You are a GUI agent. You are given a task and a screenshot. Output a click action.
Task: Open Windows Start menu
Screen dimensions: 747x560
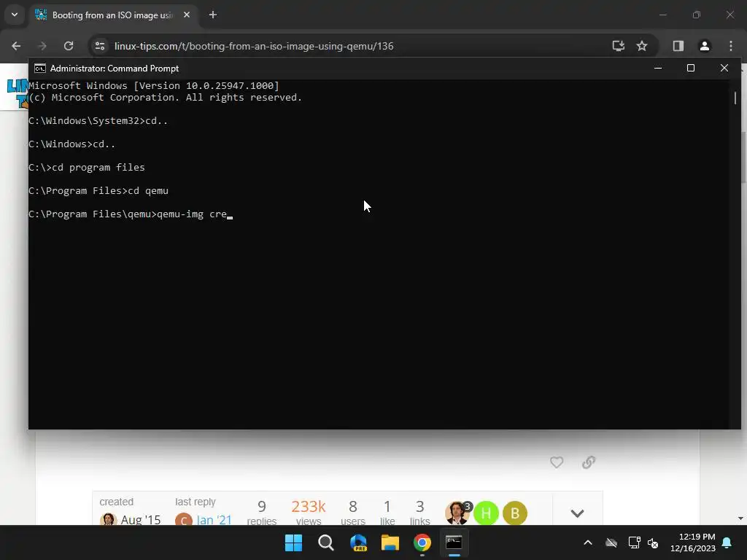click(x=293, y=542)
